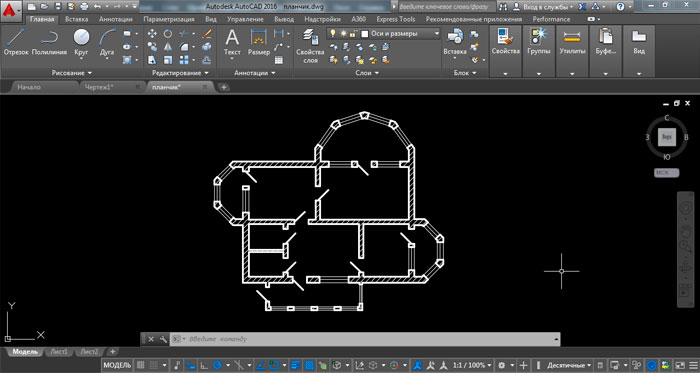Click the Stretch tool icon

pyautogui.click(x=152, y=60)
